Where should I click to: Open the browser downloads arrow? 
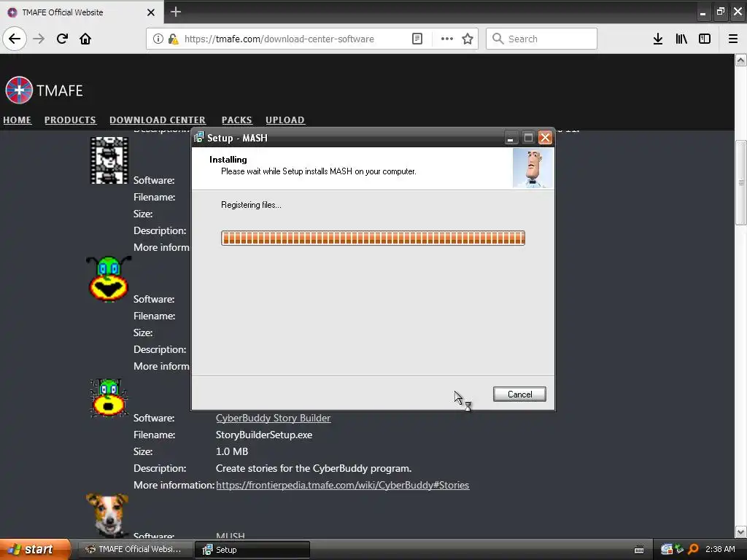coord(658,39)
